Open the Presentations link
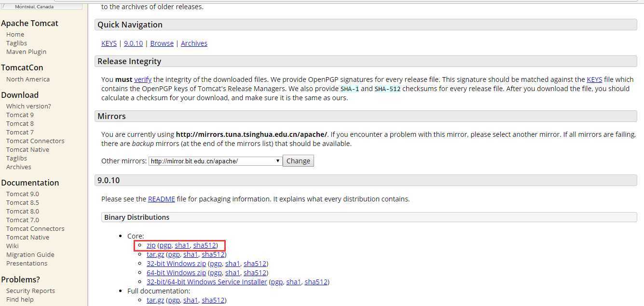Screen dimensions: 644x306 click(27, 263)
